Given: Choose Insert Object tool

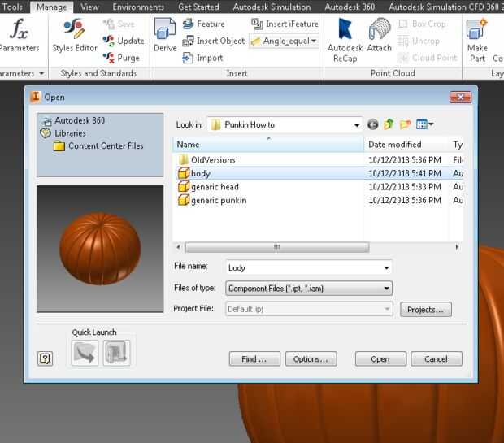Looking at the screenshot, I should (214, 41).
